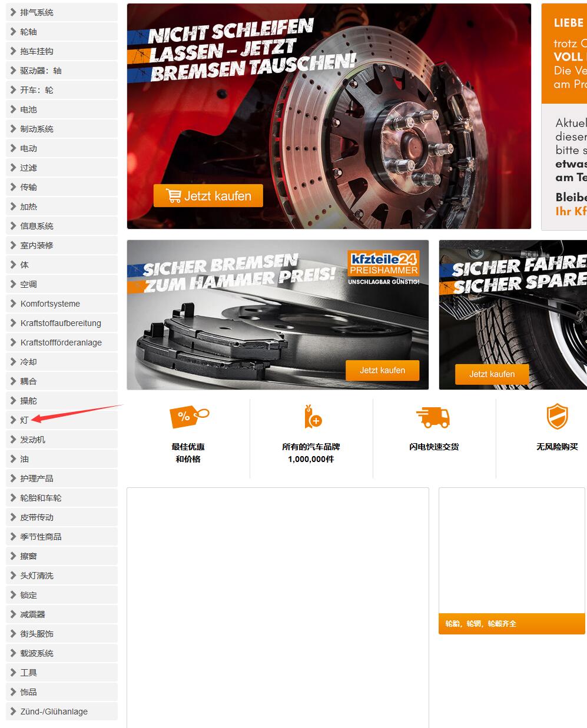Open the 季节性商品 category
Screen dimensions: 587x728
pos(61,537)
